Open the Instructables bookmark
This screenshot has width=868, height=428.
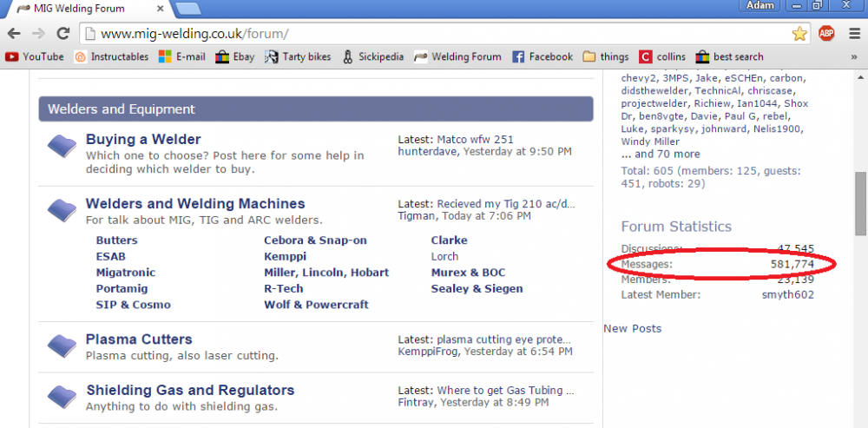pos(111,56)
